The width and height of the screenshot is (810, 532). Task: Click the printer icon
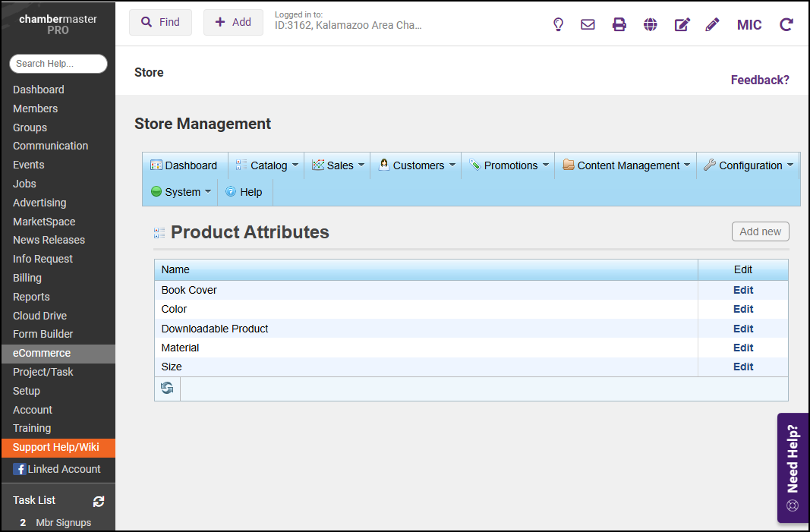click(619, 24)
